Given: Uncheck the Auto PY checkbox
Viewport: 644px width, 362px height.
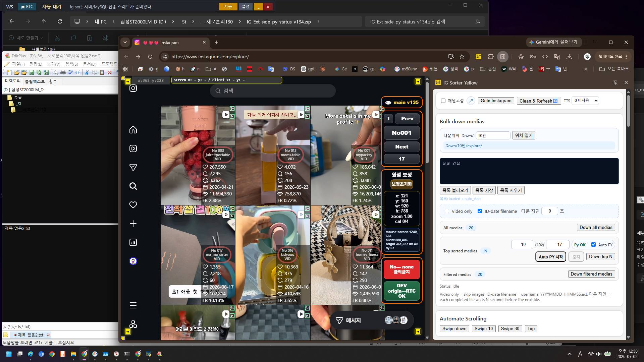Looking at the screenshot, I should tap(593, 244).
